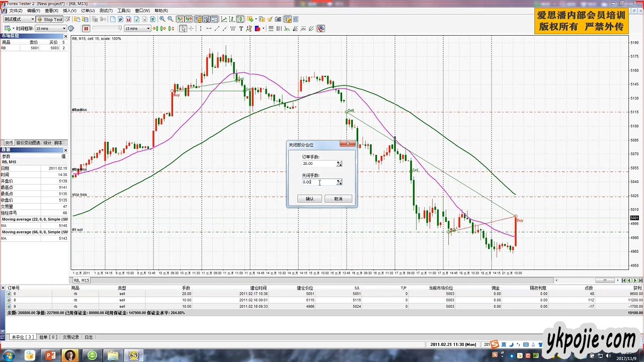Screen dimensions: 644x362
Task: Click the 关闭手数 input field
Action: click(319, 182)
